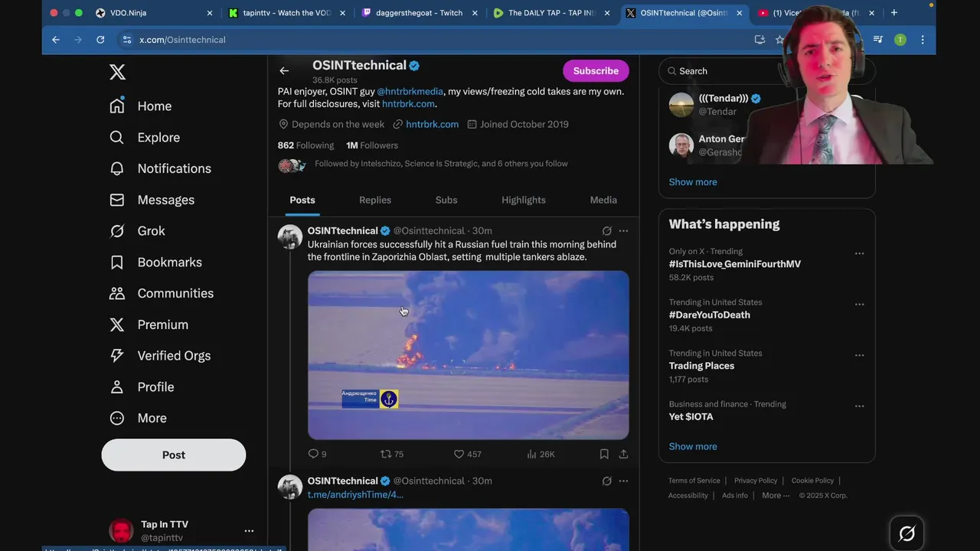Open the Yet $IOTA trend
Viewport: 980px width, 551px height.
click(691, 416)
